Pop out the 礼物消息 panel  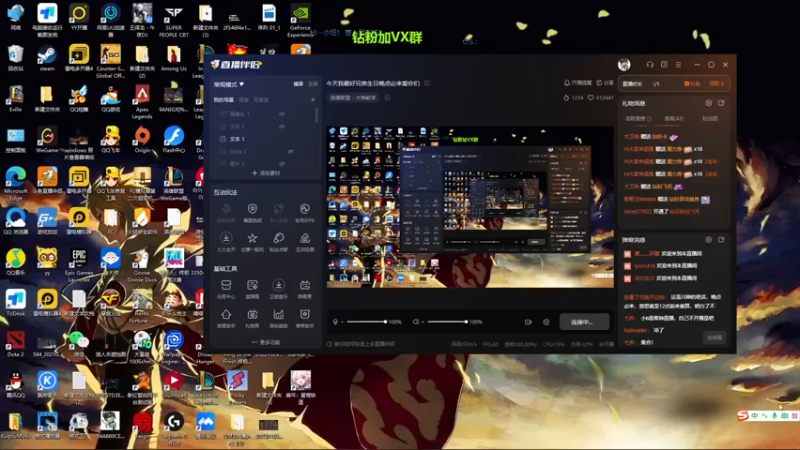coord(721,103)
